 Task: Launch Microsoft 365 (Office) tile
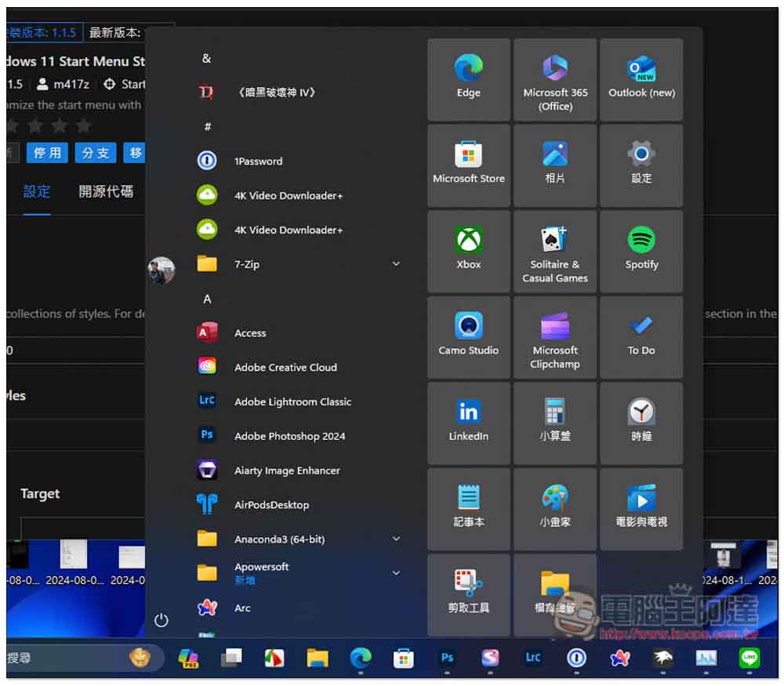tap(555, 80)
